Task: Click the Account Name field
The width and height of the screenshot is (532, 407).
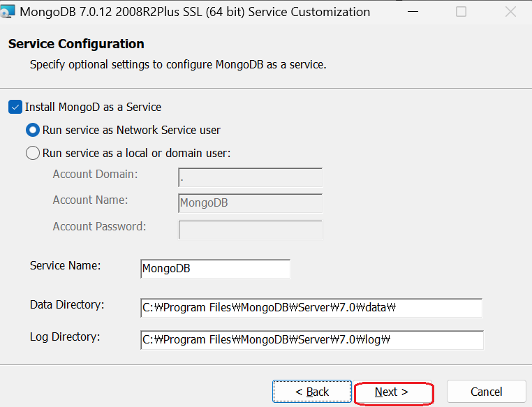Action: 251,203
